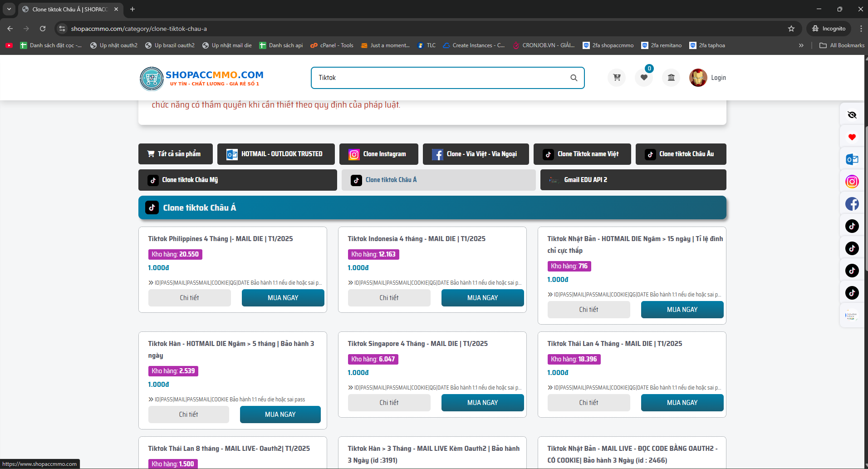Click the red heart sidebar icon
Screen dimensions: 868x469
[852, 137]
